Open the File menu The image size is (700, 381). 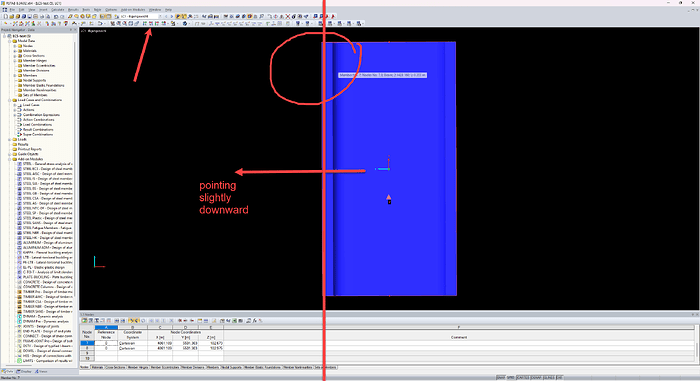click(x=12, y=9)
